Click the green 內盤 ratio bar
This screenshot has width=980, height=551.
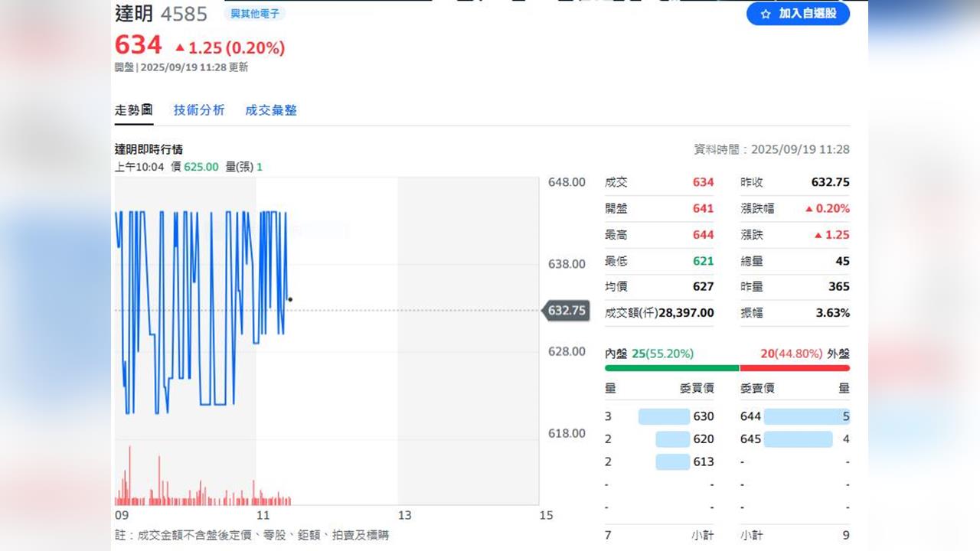[671, 368]
